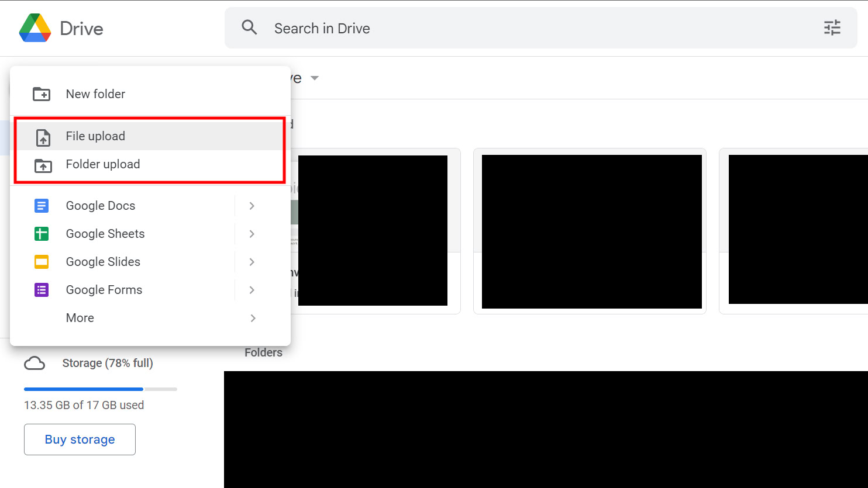Click the Folder upload icon

pos(43,165)
